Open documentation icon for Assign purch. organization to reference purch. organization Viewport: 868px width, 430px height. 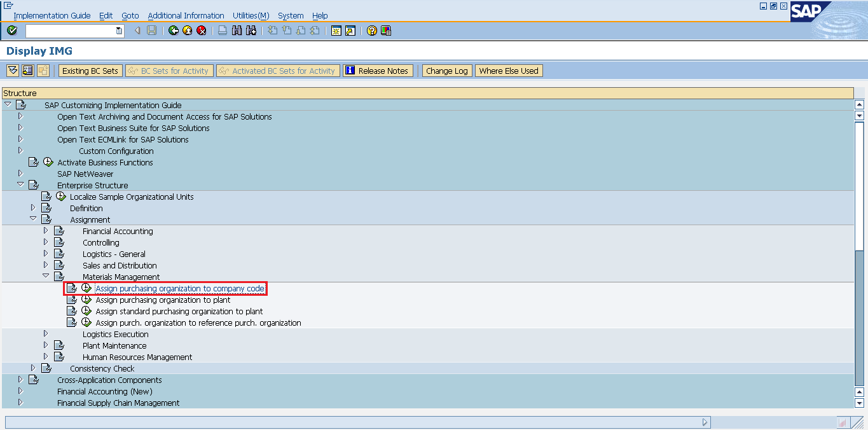pos(72,323)
